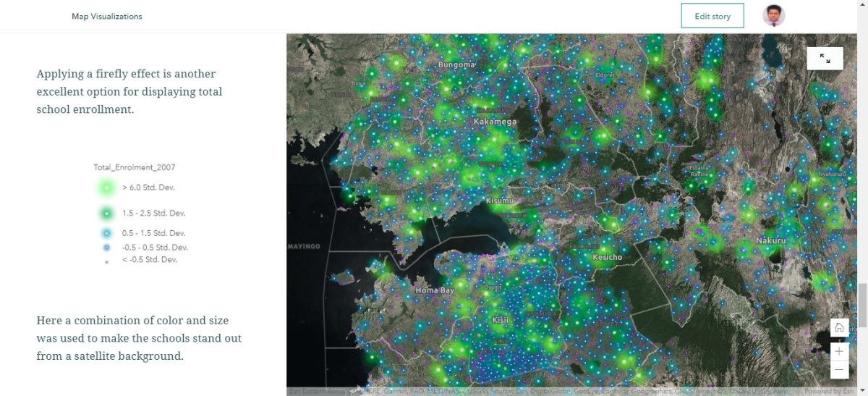Click the '1.5 - 2.5 Std. Dev.' legend symbol

click(106, 214)
